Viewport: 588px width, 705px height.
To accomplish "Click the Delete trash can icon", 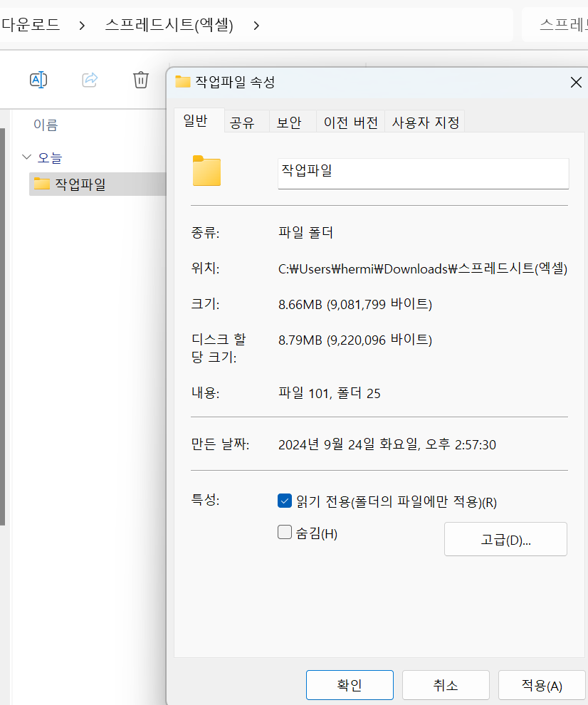I will click(x=141, y=80).
